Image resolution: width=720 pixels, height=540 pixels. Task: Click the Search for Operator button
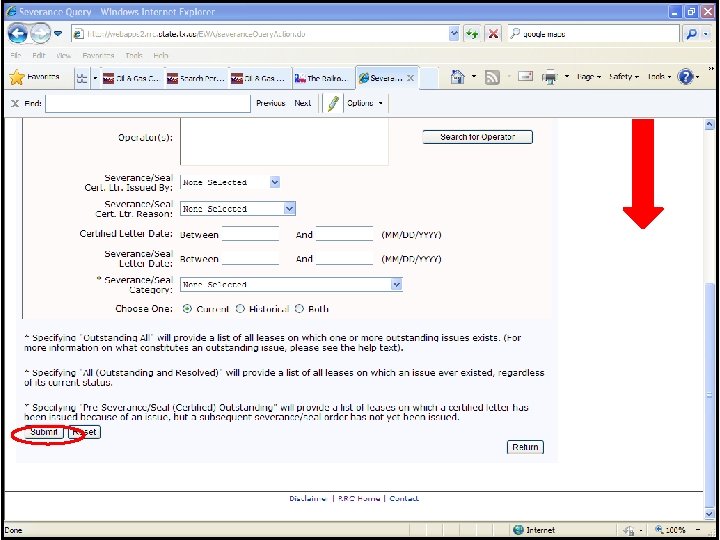point(478,137)
